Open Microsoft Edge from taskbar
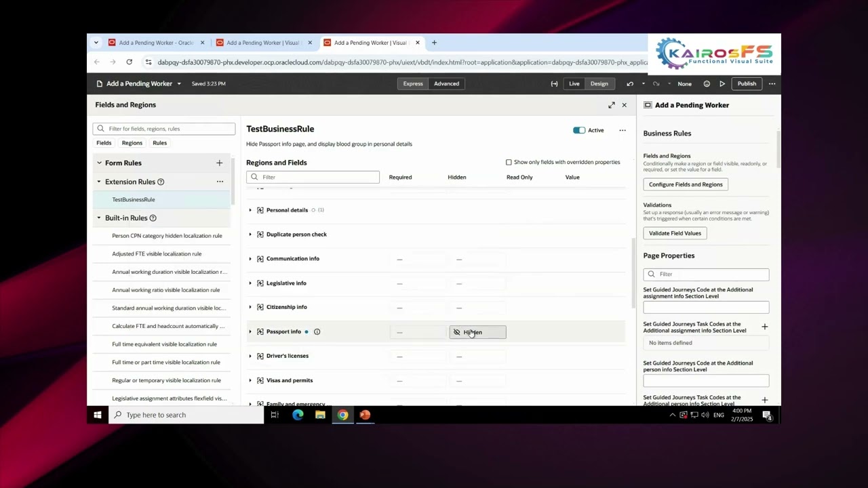 298,415
